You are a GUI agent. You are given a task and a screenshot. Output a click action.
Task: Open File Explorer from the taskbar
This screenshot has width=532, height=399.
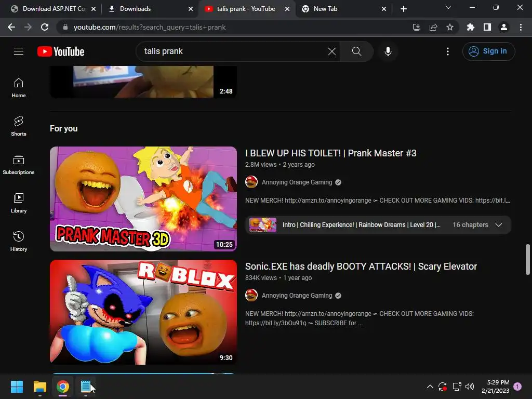click(x=40, y=387)
